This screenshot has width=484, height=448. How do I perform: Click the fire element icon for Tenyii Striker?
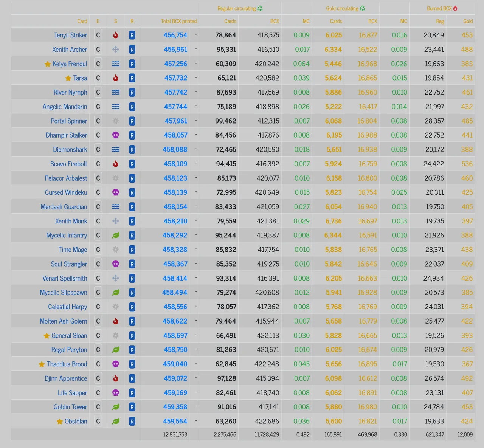tap(116, 35)
